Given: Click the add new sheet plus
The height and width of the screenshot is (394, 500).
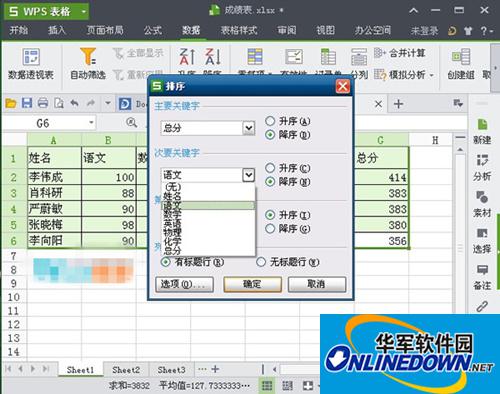Looking at the screenshot, I should point(215,369).
